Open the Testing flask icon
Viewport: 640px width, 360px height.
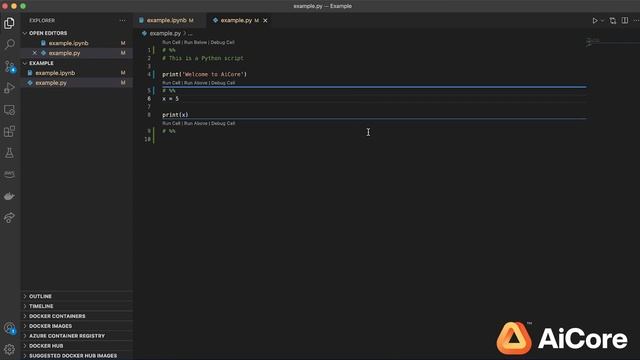tap(9, 153)
